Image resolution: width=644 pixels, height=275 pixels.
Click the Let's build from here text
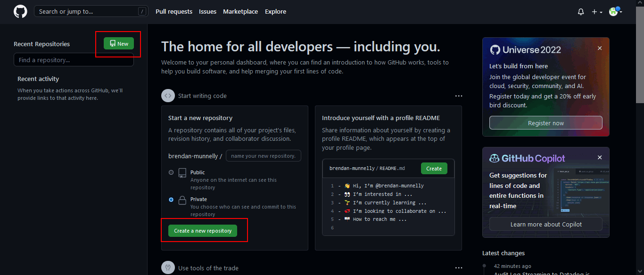(519, 66)
